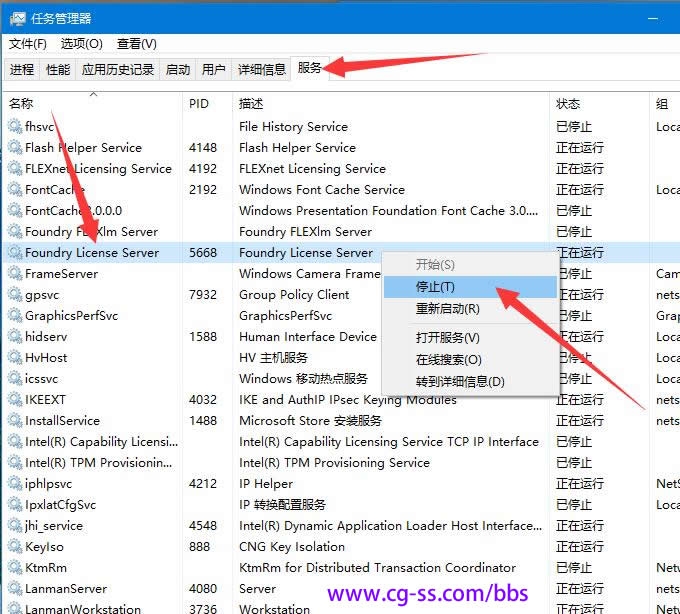
Task: Open the 选项(O) menu
Action: tap(81, 44)
